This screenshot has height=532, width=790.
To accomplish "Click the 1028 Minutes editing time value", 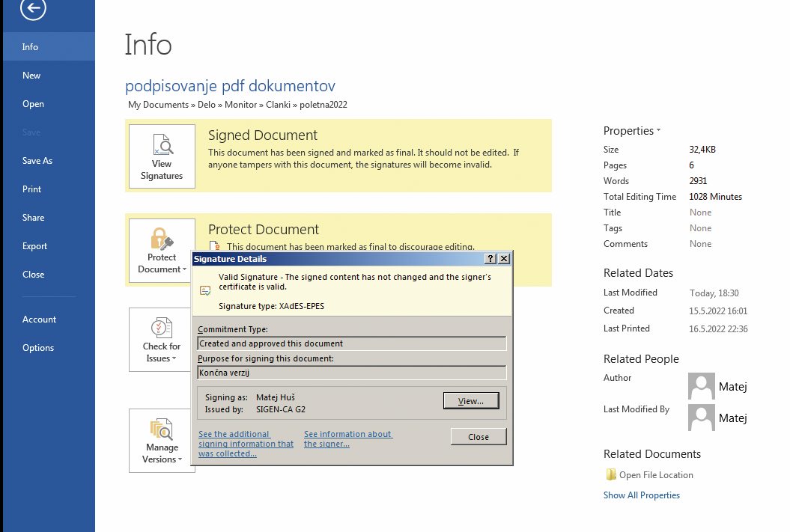I will coord(715,197).
